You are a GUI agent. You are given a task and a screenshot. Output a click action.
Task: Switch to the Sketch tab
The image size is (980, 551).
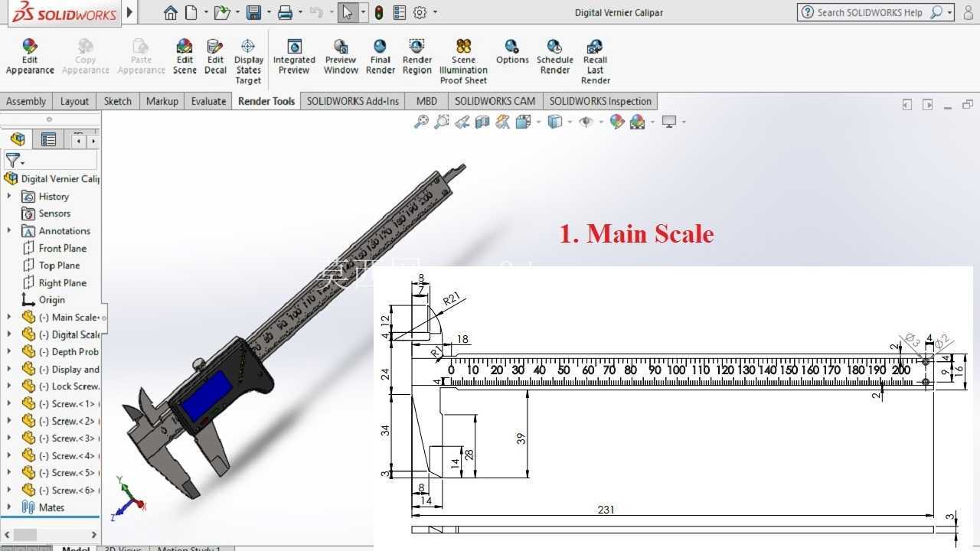(117, 101)
